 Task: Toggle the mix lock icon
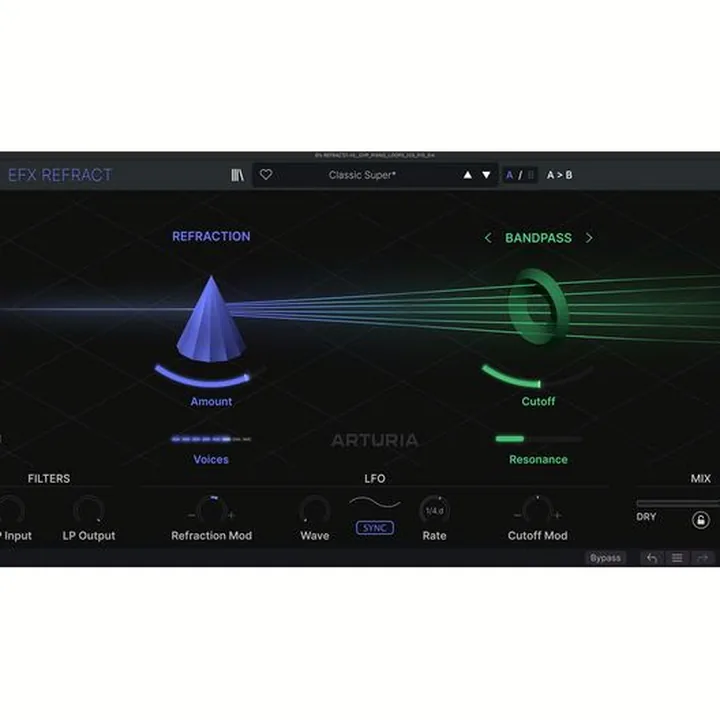[x=701, y=520]
